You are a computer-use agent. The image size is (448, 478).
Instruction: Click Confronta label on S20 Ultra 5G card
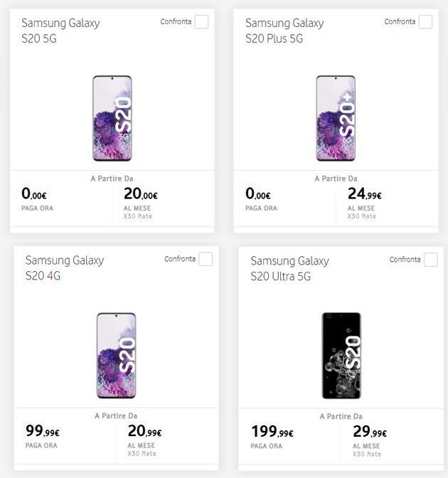[405, 260]
